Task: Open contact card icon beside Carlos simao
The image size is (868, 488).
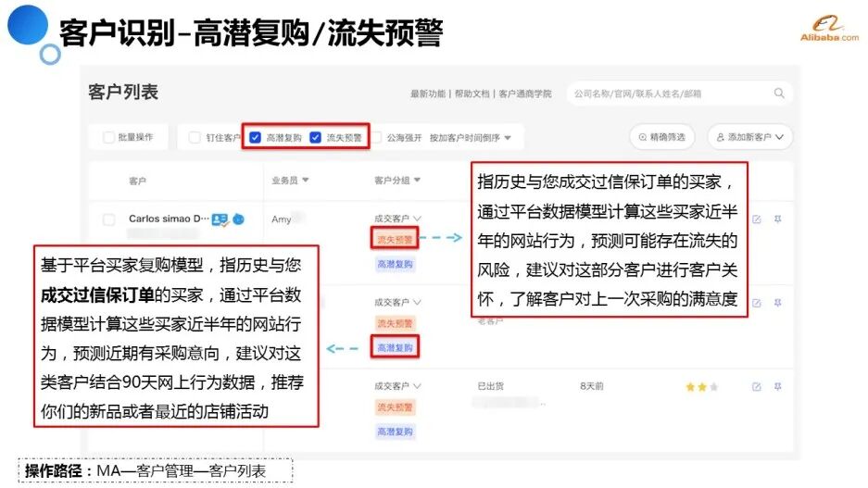Action: coord(220,219)
